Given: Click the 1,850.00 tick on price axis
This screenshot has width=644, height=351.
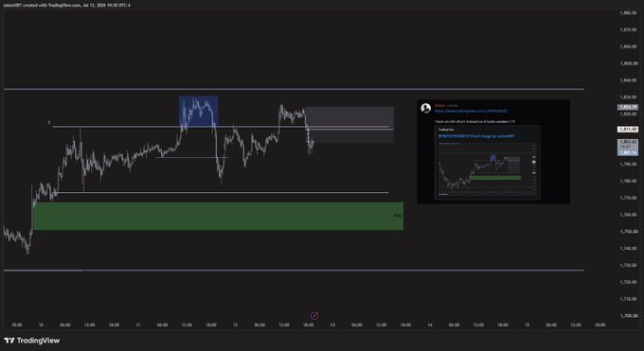Looking at the screenshot, I should tap(629, 63).
